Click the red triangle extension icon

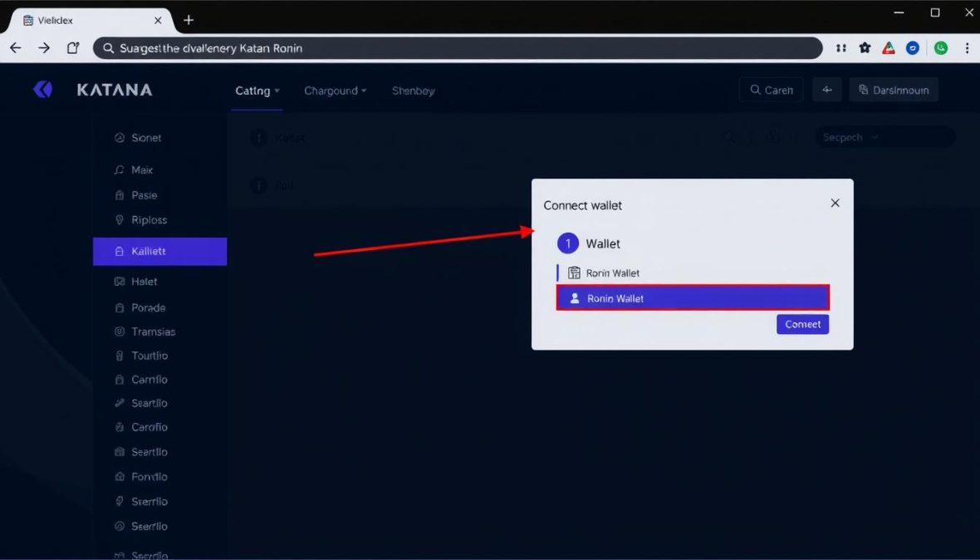[x=888, y=48]
